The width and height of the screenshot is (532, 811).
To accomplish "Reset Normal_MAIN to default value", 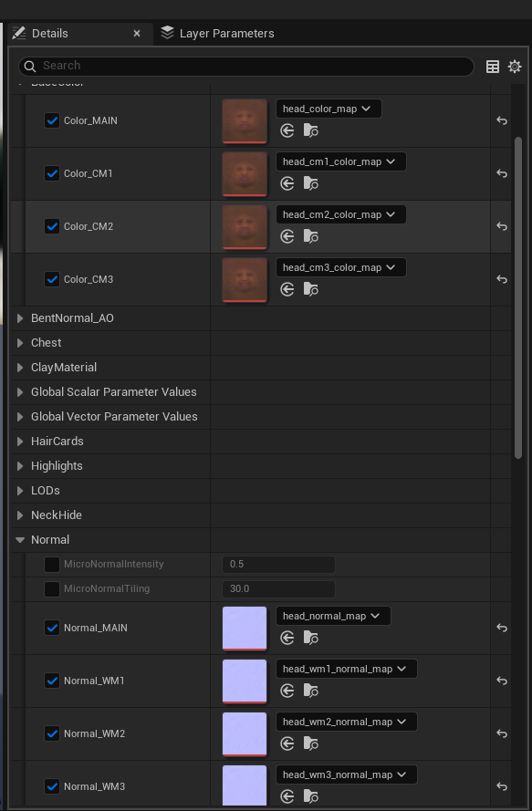I will point(502,628).
